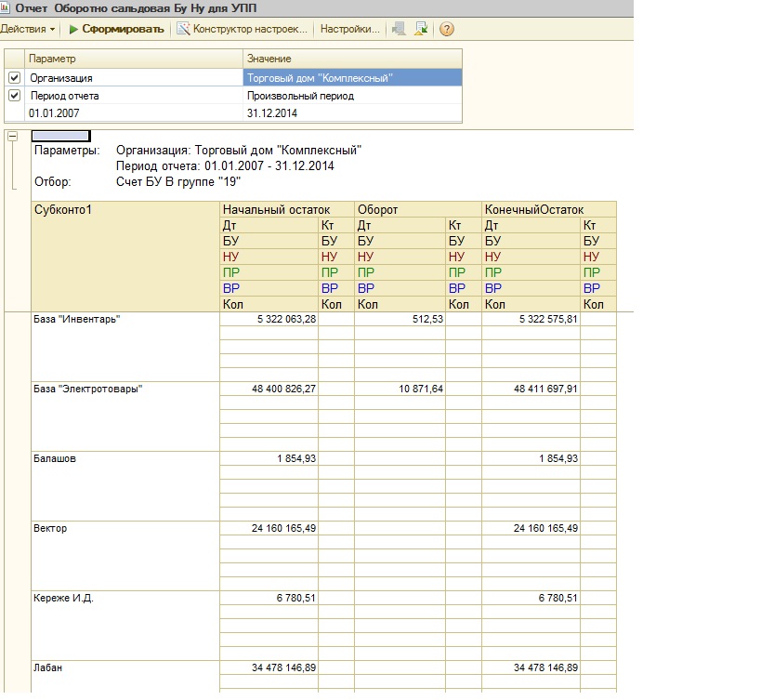The image size is (774, 700).
Task: Click the greyed-out restore settings toolbar icon
Action: click(x=400, y=30)
